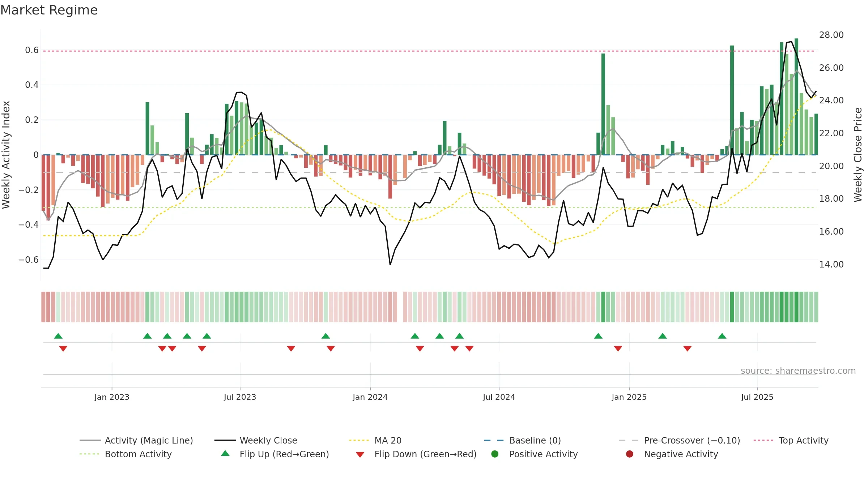Click the Baseline (0) legend entry

522,440
